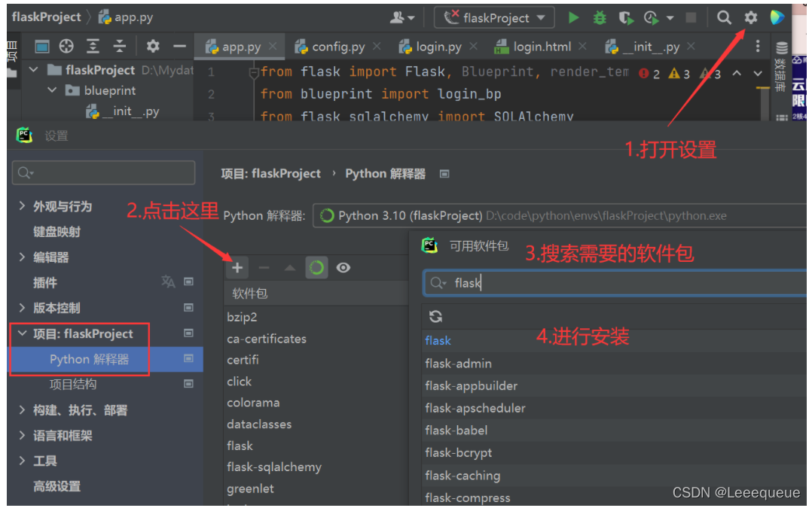Select Python 解释器 in settings tree

coord(89,359)
